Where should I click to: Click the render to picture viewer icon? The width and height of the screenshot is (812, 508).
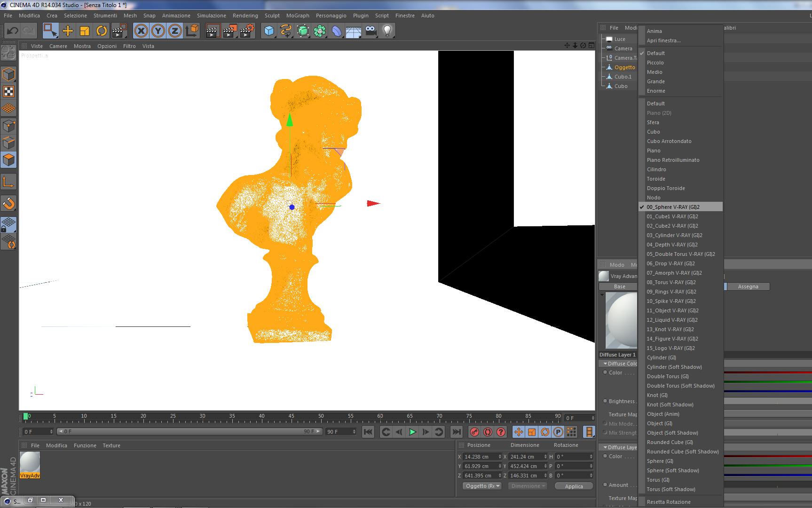click(230, 31)
